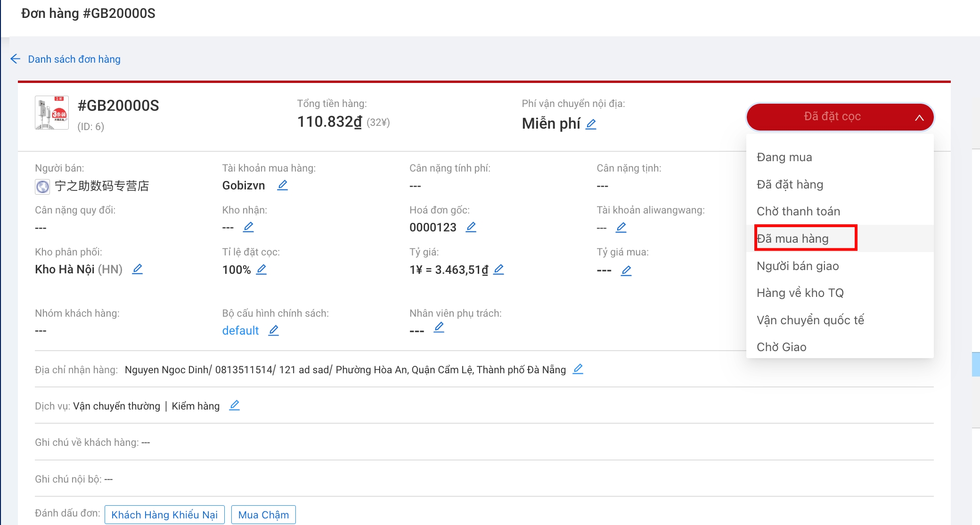
Task: Edit Kho phân phối Hà Nội pencil
Action: point(137,269)
